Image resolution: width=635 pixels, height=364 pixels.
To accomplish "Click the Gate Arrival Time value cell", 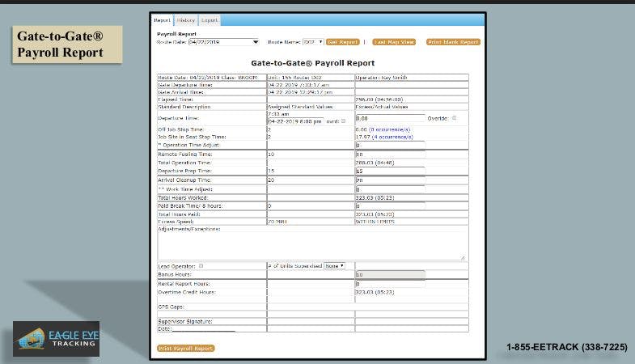I will click(311, 92).
